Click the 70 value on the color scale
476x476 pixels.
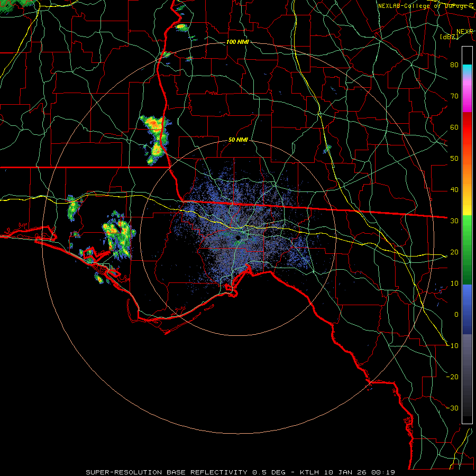coord(454,96)
